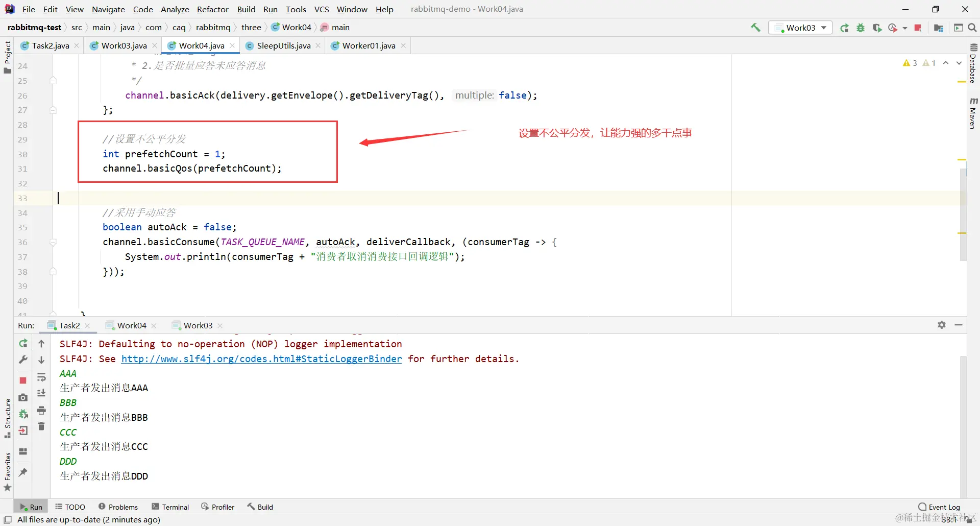Open the VCS menu

pos(322,9)
